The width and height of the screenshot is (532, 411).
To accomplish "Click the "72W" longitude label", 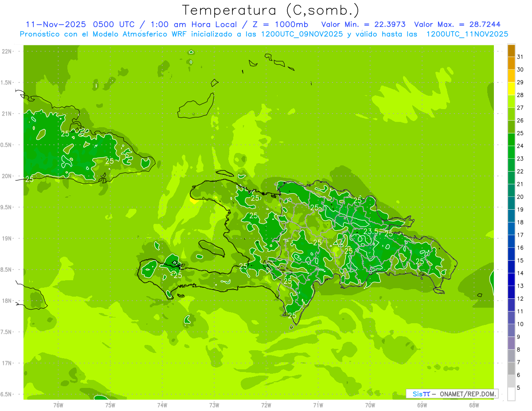I will [x=266, y=405].
